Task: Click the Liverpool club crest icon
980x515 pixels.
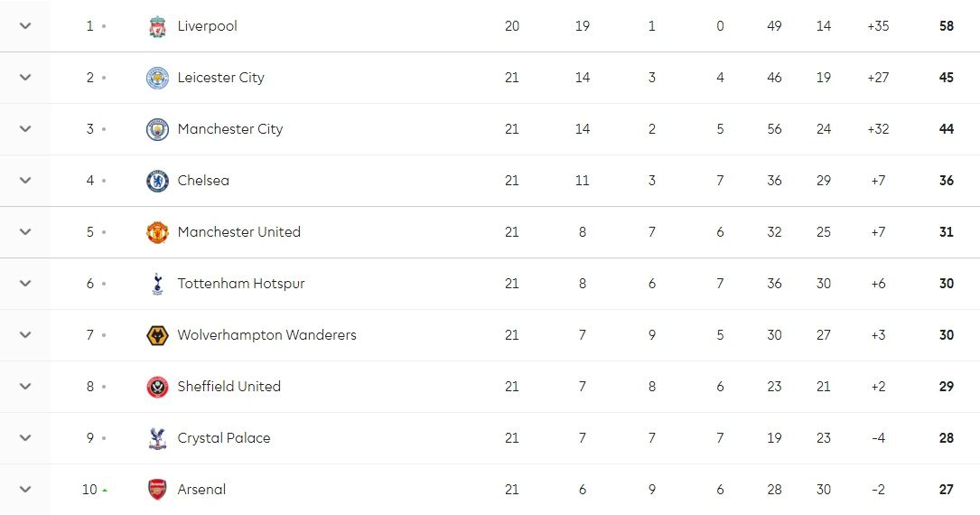Action: pyautogui.click(x=157, y=27)
